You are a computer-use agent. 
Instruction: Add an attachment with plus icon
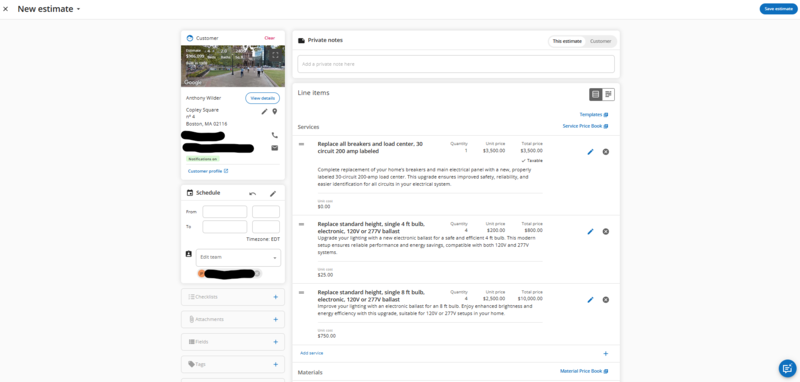click(276, 319)
